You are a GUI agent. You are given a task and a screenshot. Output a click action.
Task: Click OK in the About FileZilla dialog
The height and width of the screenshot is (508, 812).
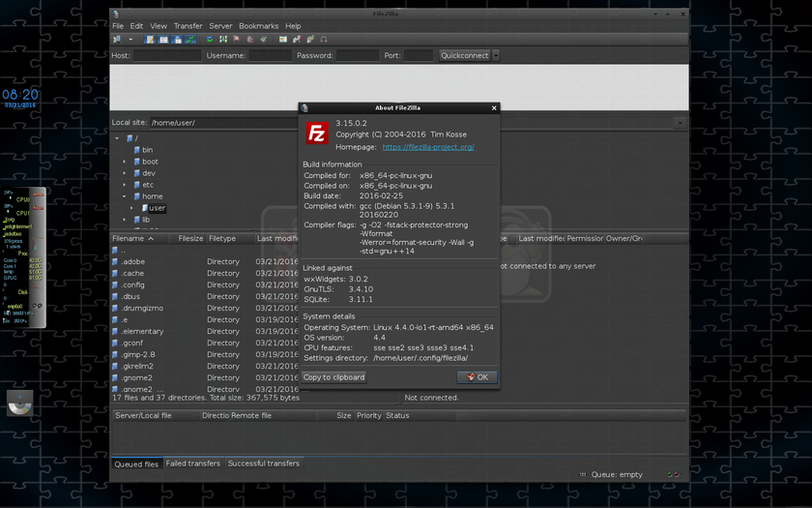pos(477,377)
